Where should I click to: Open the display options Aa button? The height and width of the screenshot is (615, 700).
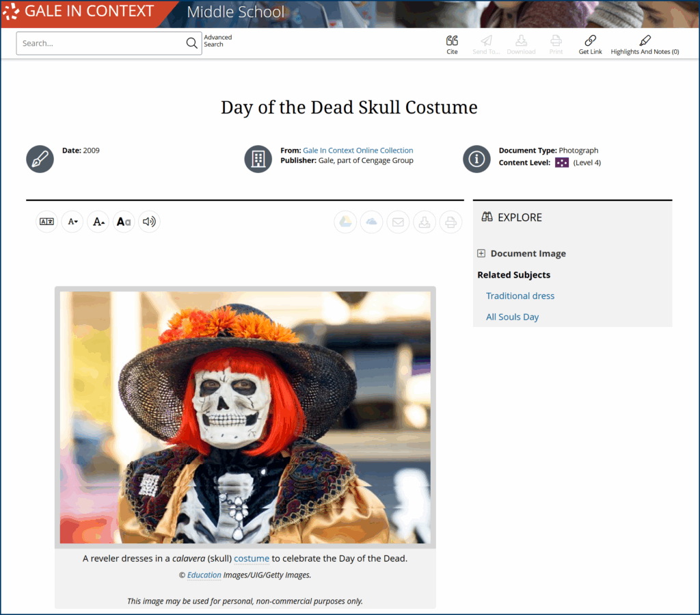pos(124,222)
